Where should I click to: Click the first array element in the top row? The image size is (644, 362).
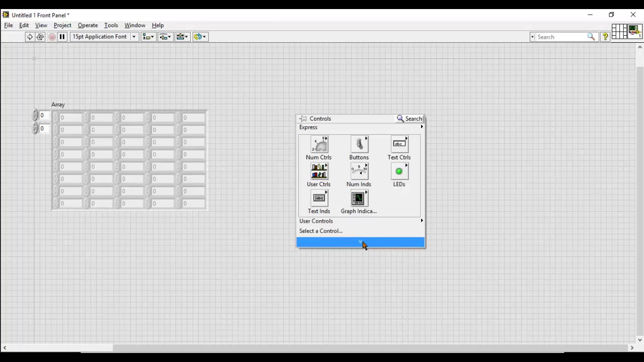(70, 118)
